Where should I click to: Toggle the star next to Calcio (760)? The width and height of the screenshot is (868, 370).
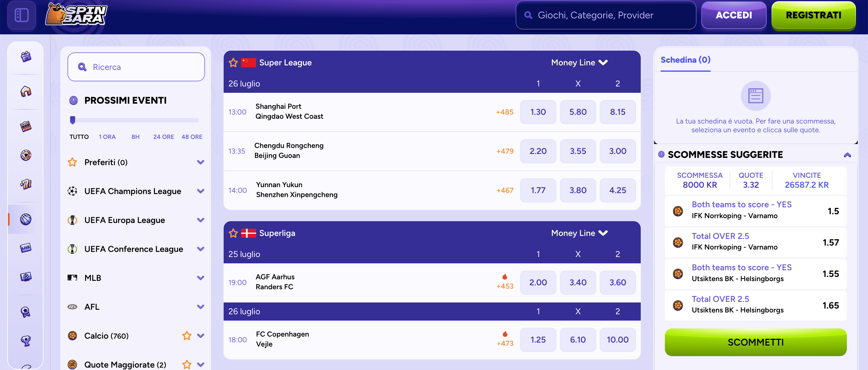click(187, 336)
